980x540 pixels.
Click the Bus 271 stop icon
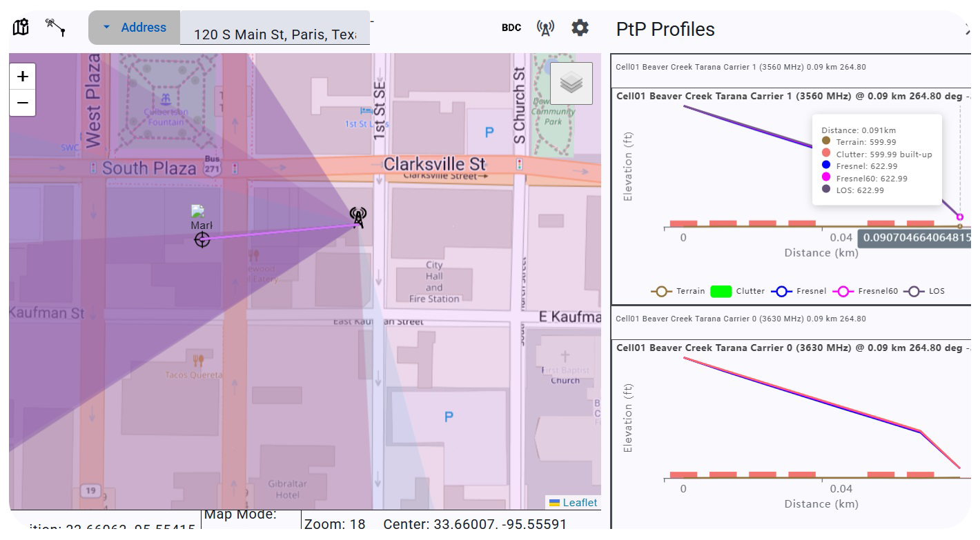[212, 164]
